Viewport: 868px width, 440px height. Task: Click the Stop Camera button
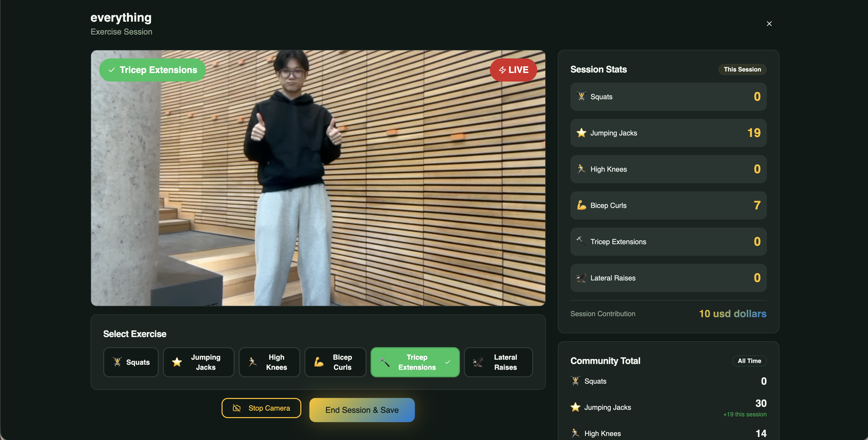click(x=261, y=408)
